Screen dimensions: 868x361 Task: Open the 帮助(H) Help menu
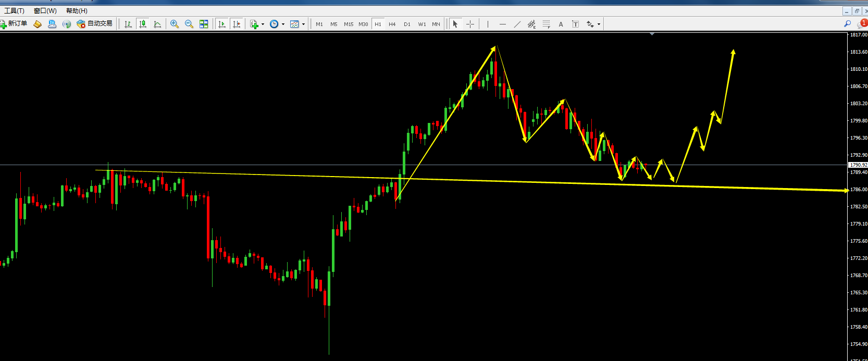click(77, 10)
